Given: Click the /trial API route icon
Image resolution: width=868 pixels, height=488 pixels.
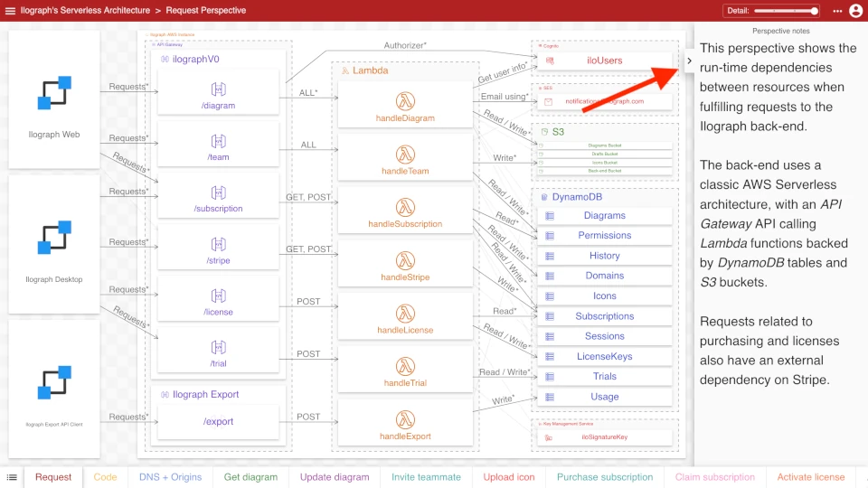Looking at the screenshot, I should click(x=218, y=347).
